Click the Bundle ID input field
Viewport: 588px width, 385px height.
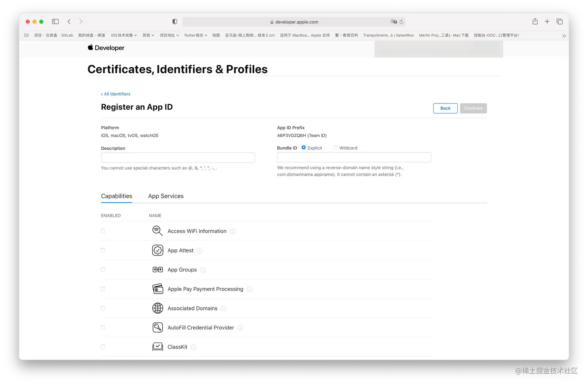tap(354, 157)
